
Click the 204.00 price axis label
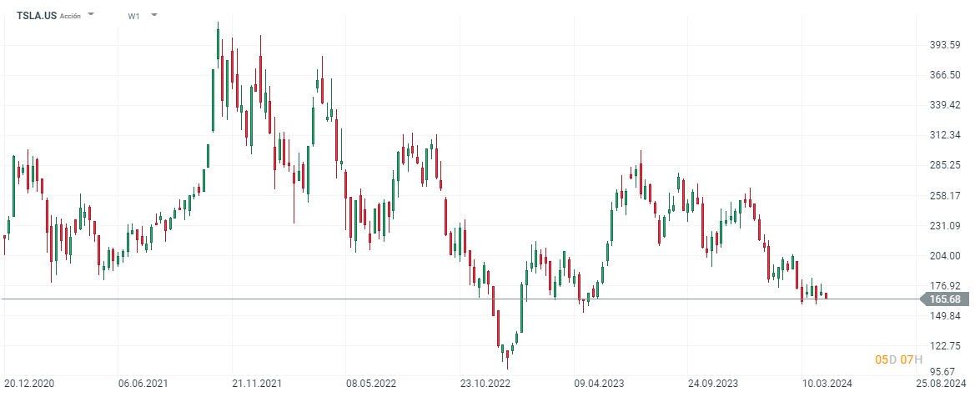[x=946, y=256]
